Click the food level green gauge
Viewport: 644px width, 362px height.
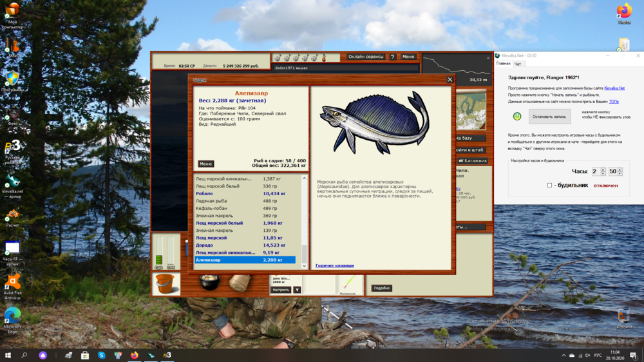[159, 251]
